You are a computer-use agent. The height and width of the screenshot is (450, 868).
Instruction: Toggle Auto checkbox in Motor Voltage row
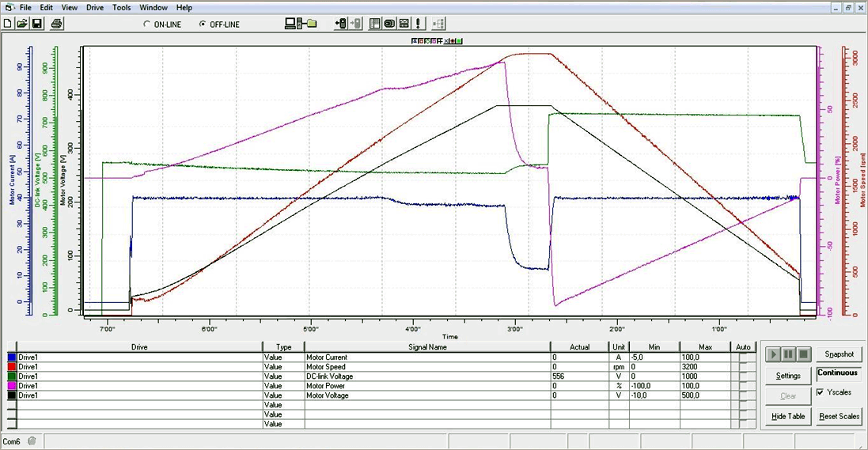pos(743,395)
